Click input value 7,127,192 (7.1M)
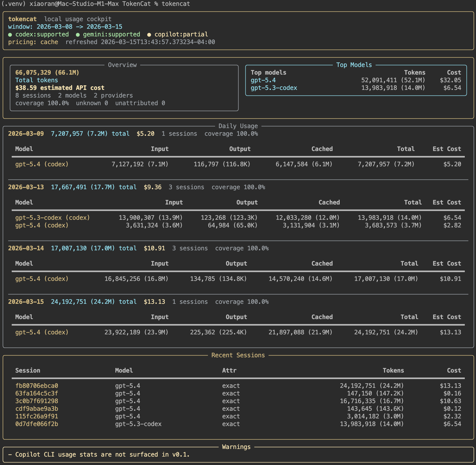Image resolution: width=476 pixels, height=465 pixels. (140, 164)
